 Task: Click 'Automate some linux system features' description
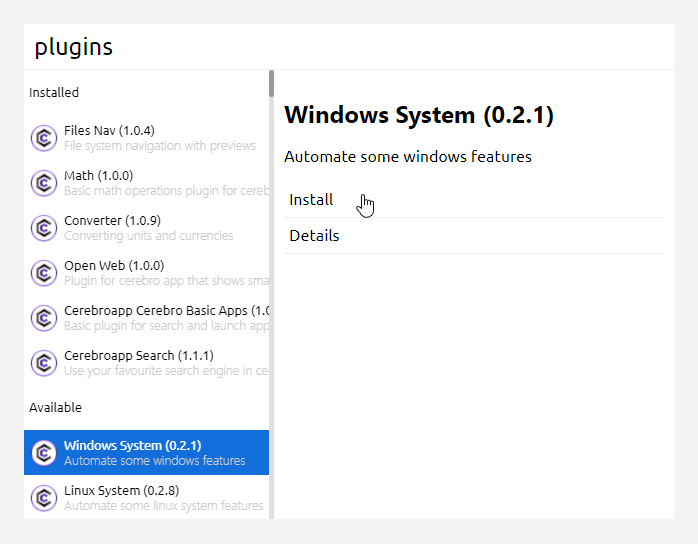point(164,506)
